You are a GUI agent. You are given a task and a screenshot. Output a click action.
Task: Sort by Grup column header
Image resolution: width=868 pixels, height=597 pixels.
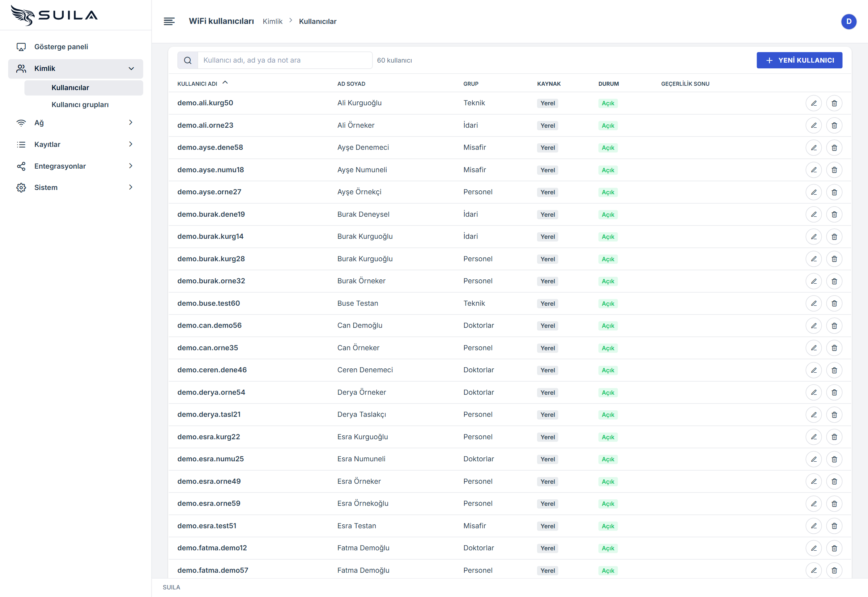[x=471, y=84]
